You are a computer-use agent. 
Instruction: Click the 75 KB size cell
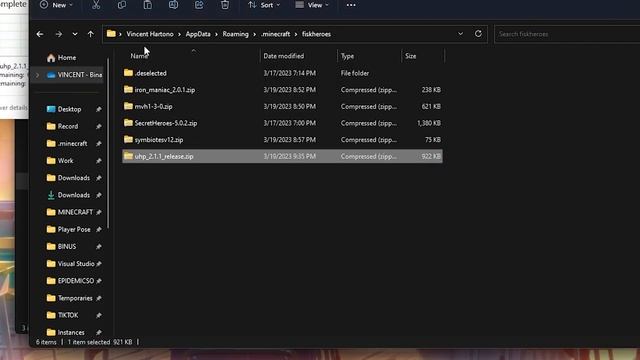(433, 140)
